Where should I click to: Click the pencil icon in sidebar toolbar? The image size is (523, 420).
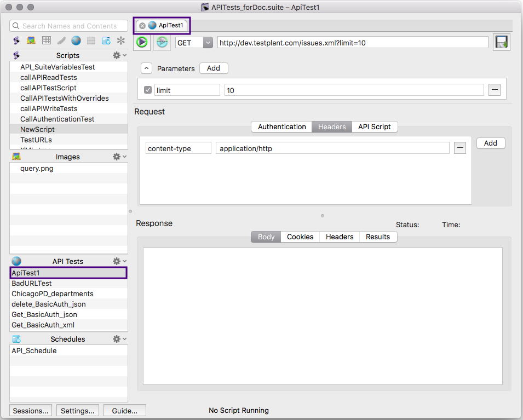click(61, 41)
